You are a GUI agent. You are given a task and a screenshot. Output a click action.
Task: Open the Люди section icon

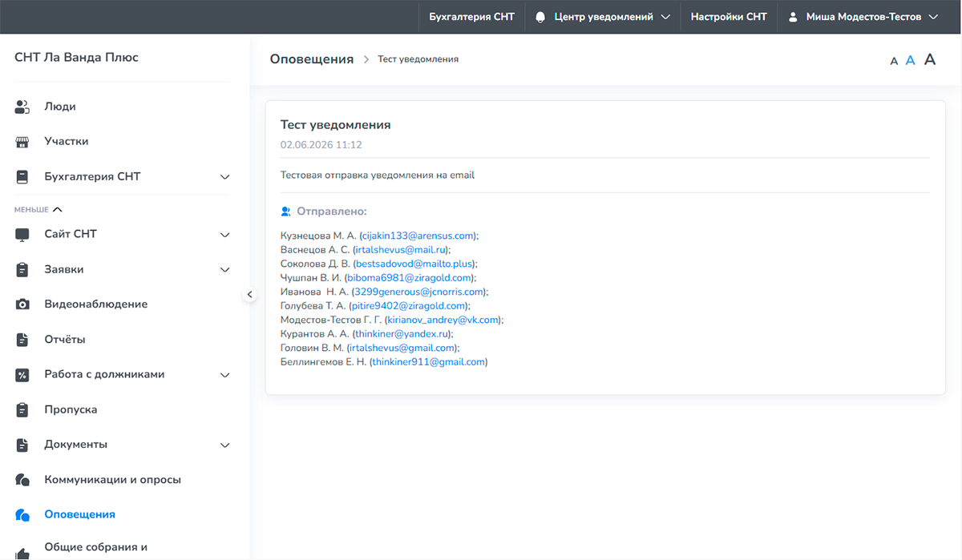(x=22, y=107)
